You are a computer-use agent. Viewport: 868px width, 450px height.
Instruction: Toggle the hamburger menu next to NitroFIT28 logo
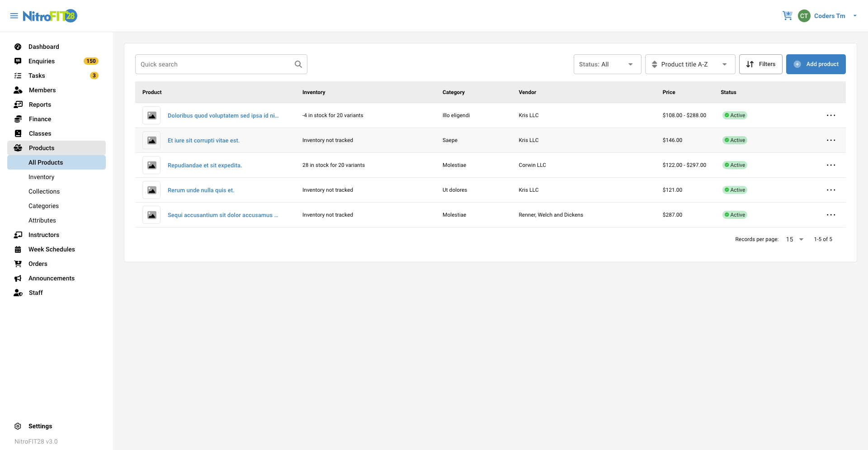[x=14, y=15]
